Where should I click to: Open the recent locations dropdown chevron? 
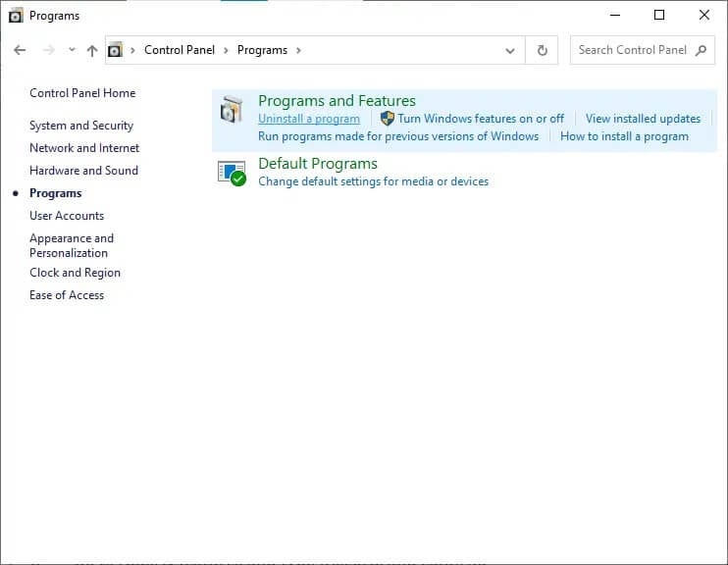(x=72, y=49)
